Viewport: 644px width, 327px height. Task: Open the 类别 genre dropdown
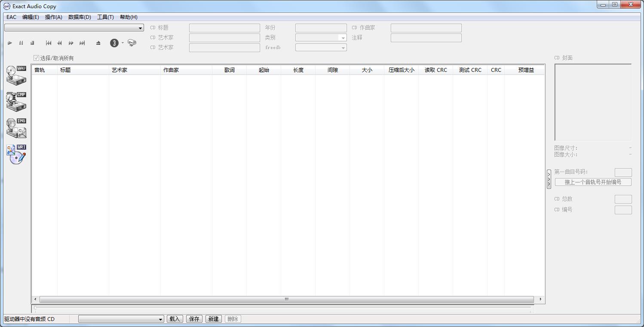[x=343, y=38]
